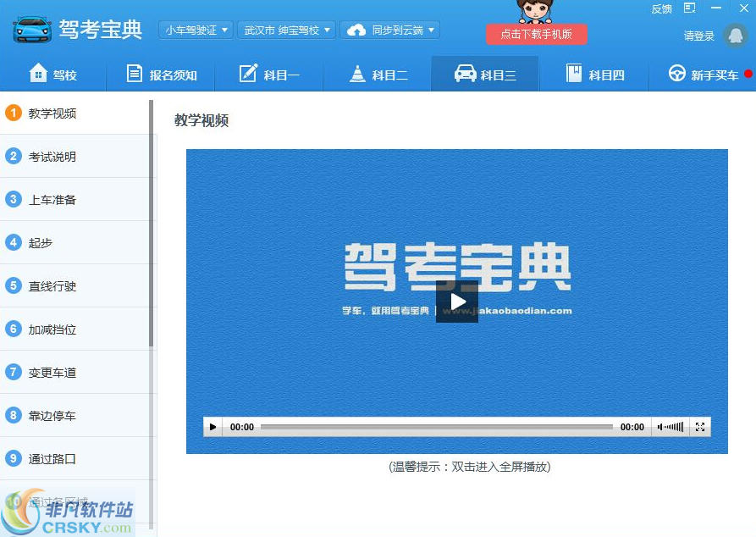Image resolution: width=756 pixels, height=537 pixels.
Task: Click the number 5 badge beside 直线行驶
Action: tap(14, 285)
